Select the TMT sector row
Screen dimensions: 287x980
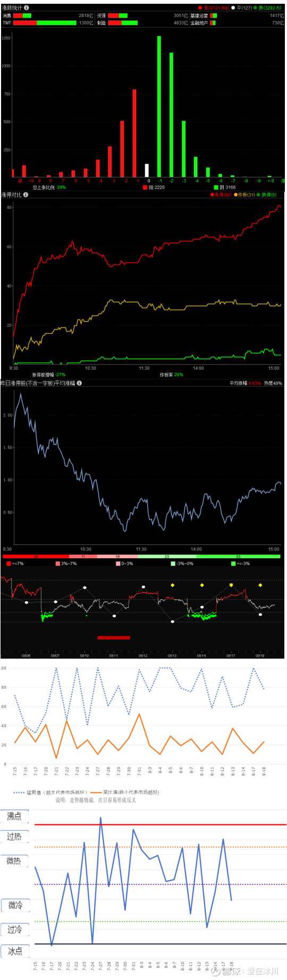click(x=47, y=23)
